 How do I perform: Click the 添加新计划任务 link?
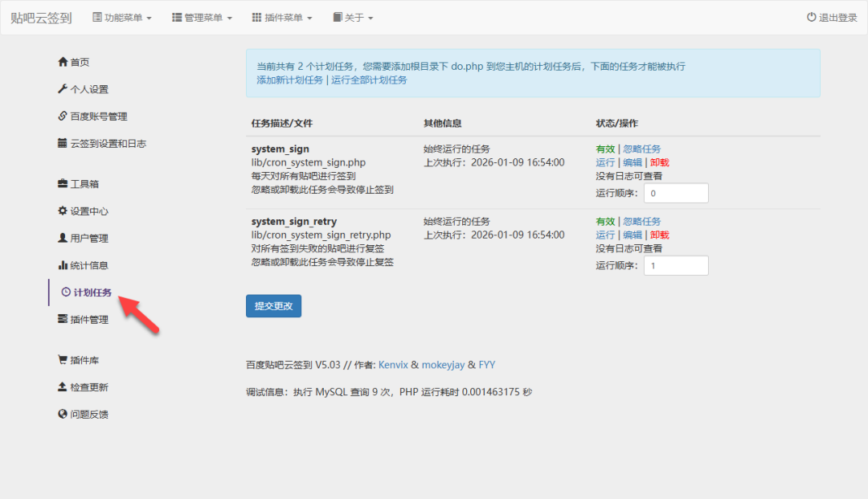pos(290,80)
